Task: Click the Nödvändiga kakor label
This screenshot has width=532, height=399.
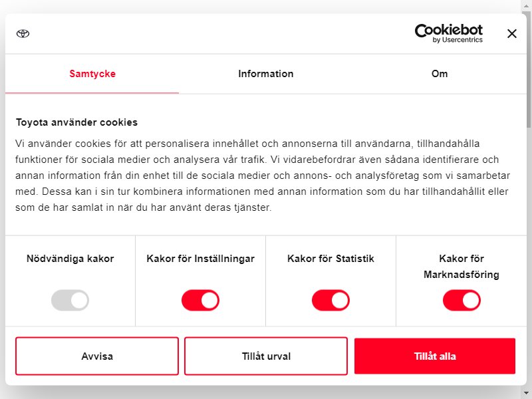Action: [70, 259]
